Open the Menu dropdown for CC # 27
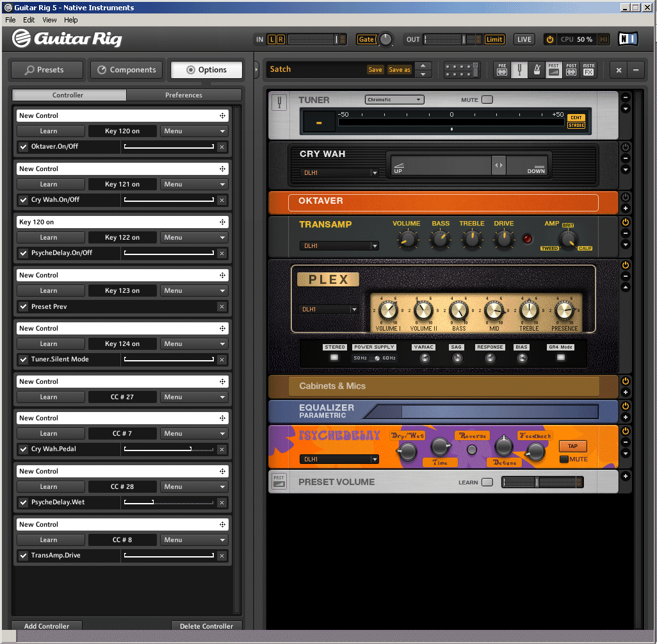Screen dimensions: 657x644 (x=194, y=397)
